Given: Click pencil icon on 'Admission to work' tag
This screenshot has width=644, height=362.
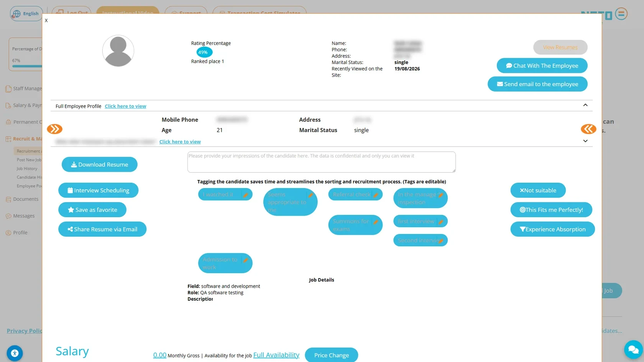Looking at the screenshot, I should 246,260.
